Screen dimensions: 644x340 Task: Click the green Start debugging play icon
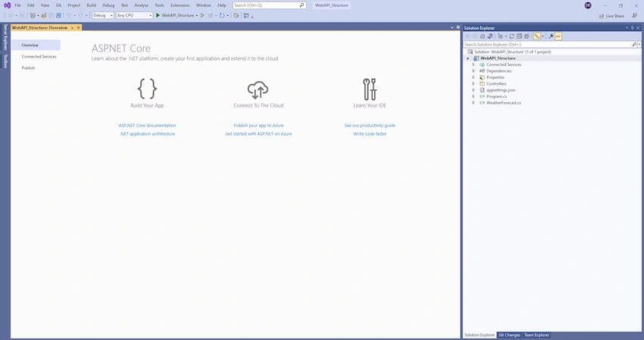click(158, 15)
